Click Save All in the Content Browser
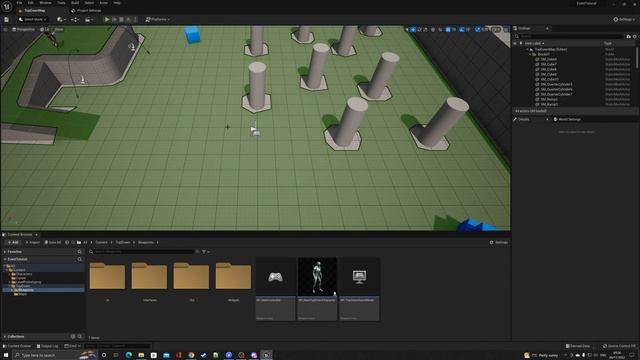 (53, 242)
